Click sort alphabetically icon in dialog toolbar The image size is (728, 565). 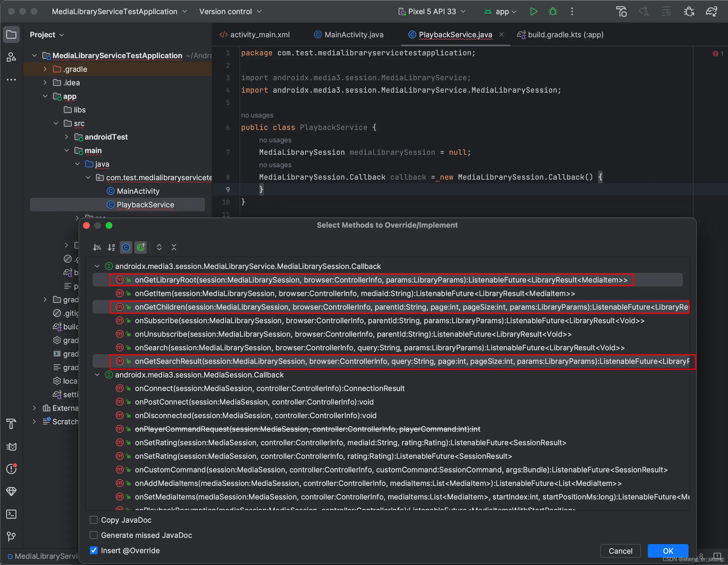111,247
